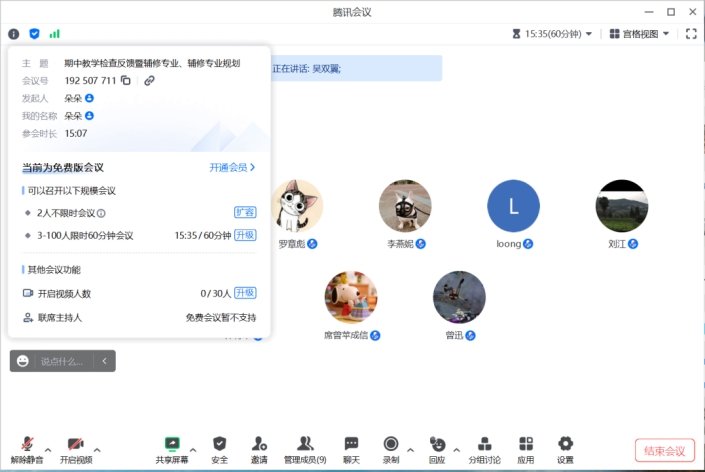This screenshot has height=472, width=705.
Task: Open the meeting info icon
Action: click(14, 33)
